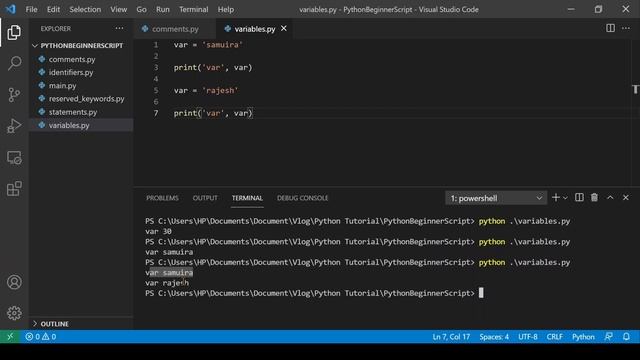Viewport: 640px width, 360px height.
Task: Open main.py in the explorer
Action: coord(62,86)
